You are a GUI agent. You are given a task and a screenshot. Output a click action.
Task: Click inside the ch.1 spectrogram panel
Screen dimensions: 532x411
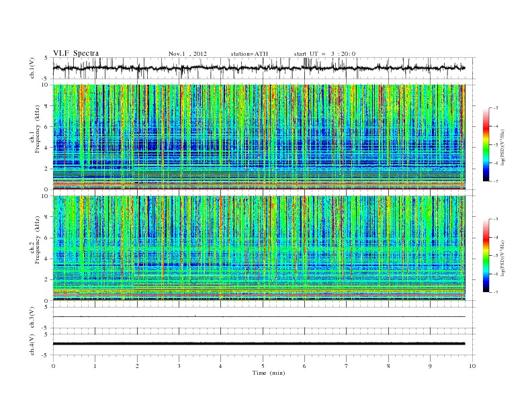(x=259, y=137)
